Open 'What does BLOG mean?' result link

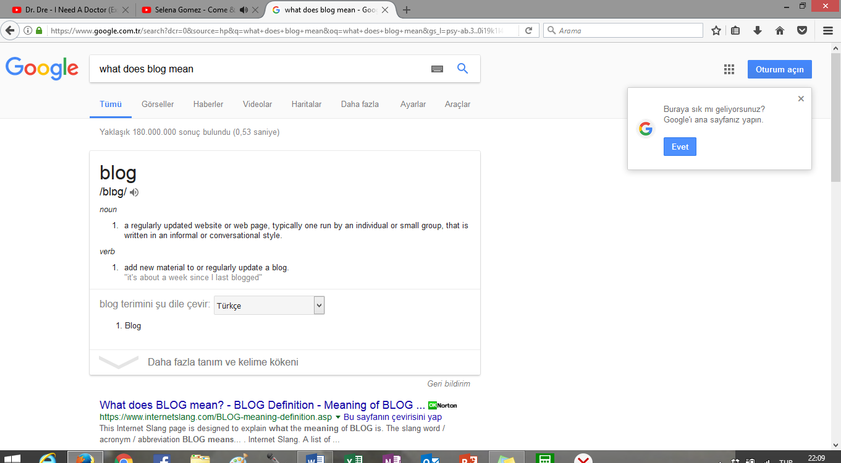point(262,405)
